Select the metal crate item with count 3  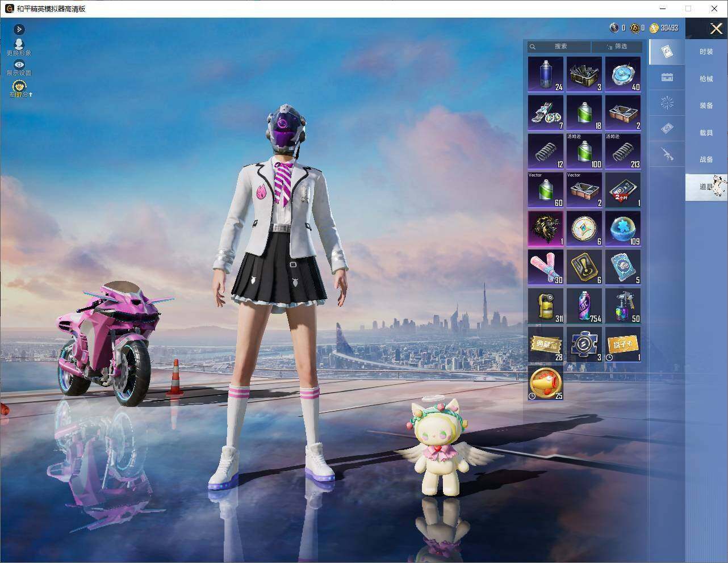584,74
